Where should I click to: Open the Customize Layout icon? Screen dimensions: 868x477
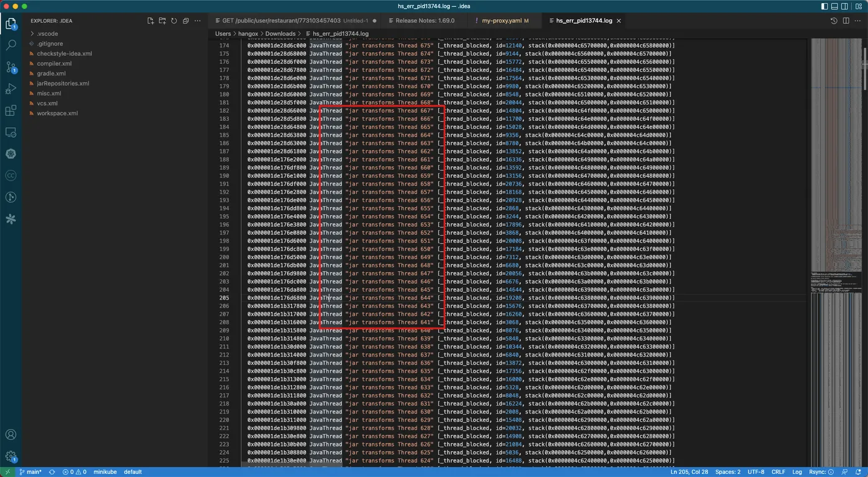[x=859, y=6]
